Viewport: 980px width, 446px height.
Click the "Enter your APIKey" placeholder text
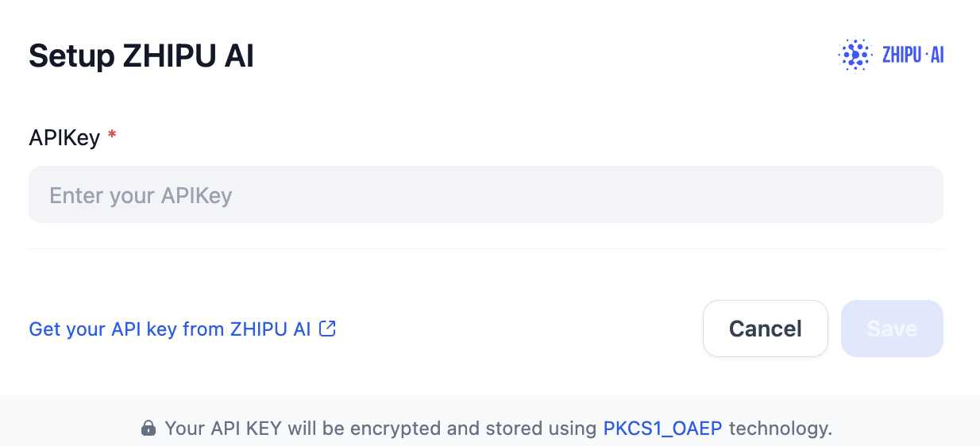click(x=141, y=195)
